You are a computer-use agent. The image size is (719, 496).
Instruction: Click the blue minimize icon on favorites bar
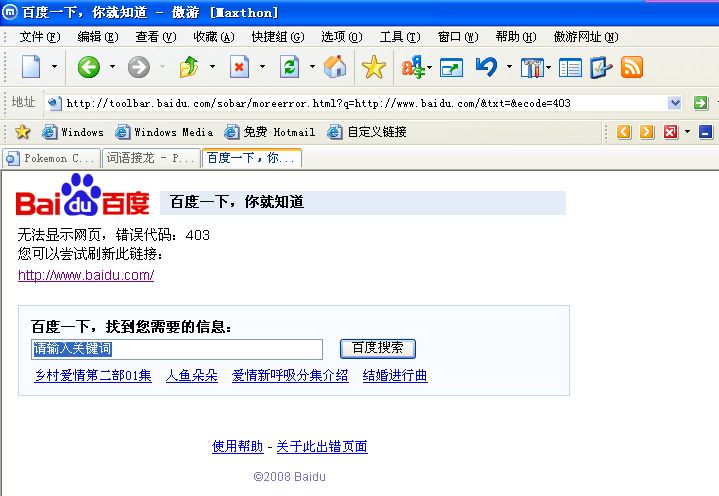coord(705,132)
